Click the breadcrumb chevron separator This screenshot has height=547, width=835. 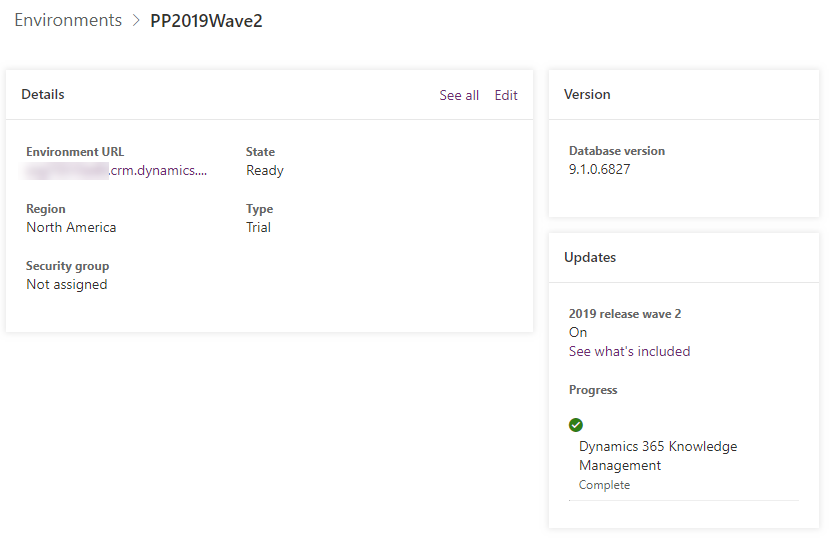[x=136, y=20]
